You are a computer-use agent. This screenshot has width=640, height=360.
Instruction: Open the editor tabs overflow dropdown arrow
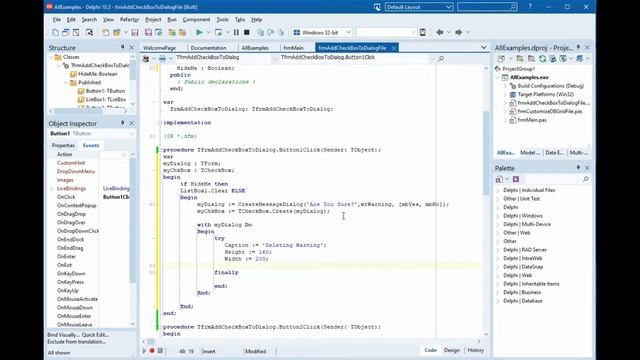click(x=484, y=48)
